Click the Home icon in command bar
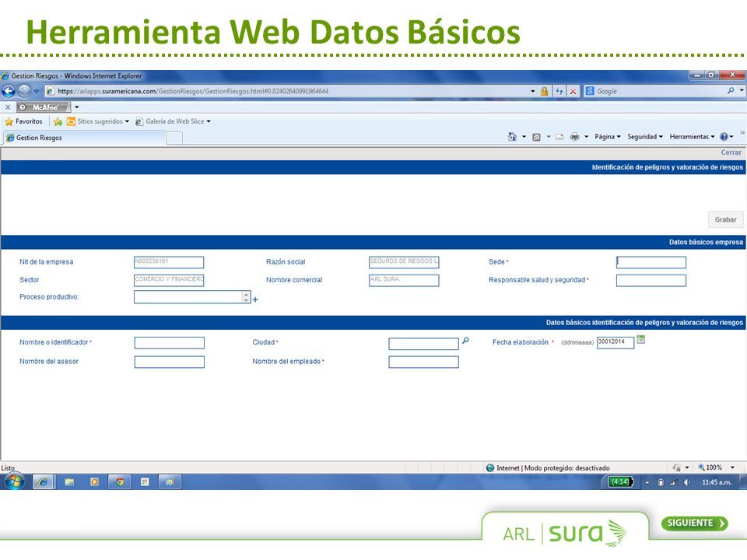The height and width of the screenshot is (560, 747). 512,137
